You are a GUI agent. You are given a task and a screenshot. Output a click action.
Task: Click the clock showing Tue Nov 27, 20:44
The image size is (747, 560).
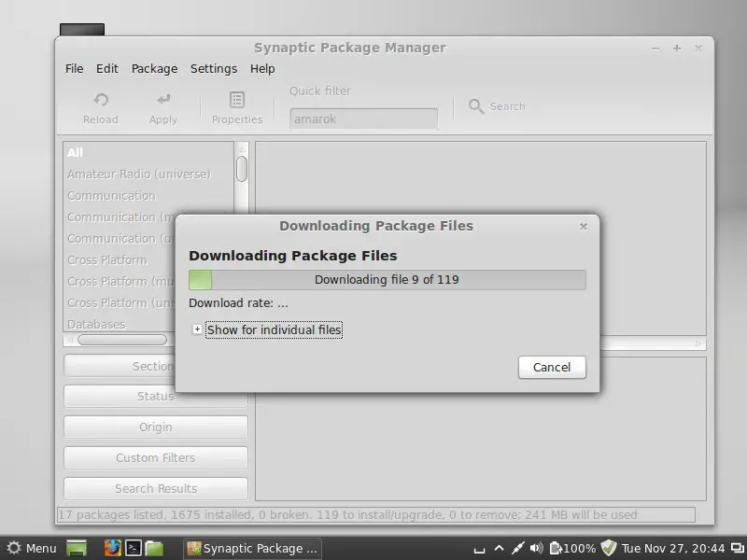[673, 549]
